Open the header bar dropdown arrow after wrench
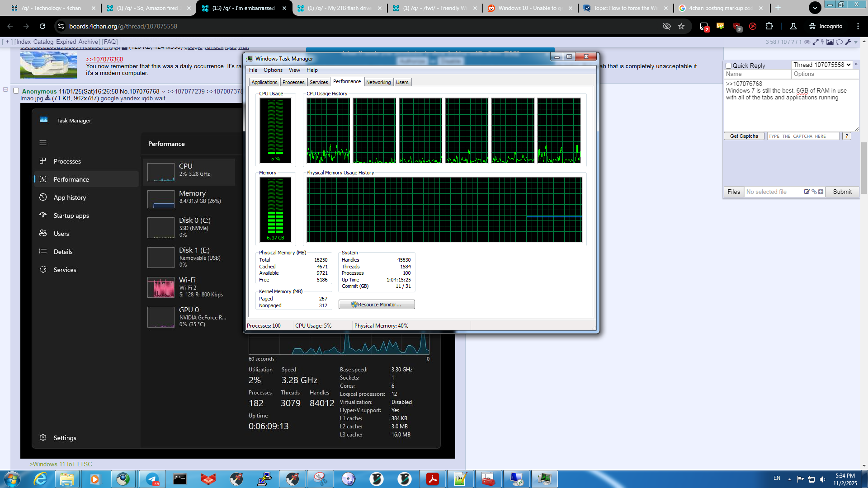The height and width of the screenshot is (488, 868). click(856, 42)
